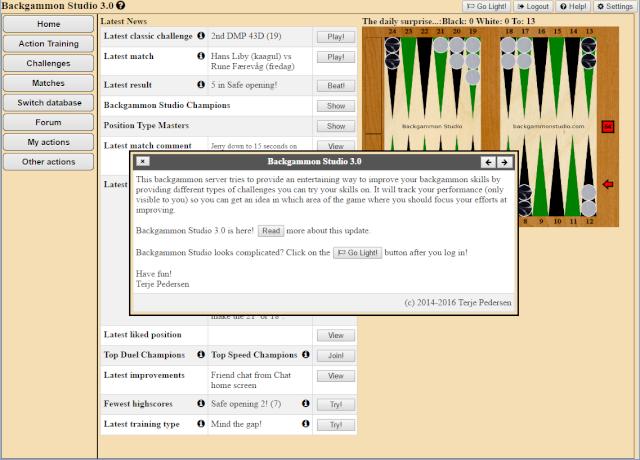The width and height of the screenshot is (640, 460).
Task: Play the latest match Hans Liby vs Rune Færevåg
Action: coord(336,57)
